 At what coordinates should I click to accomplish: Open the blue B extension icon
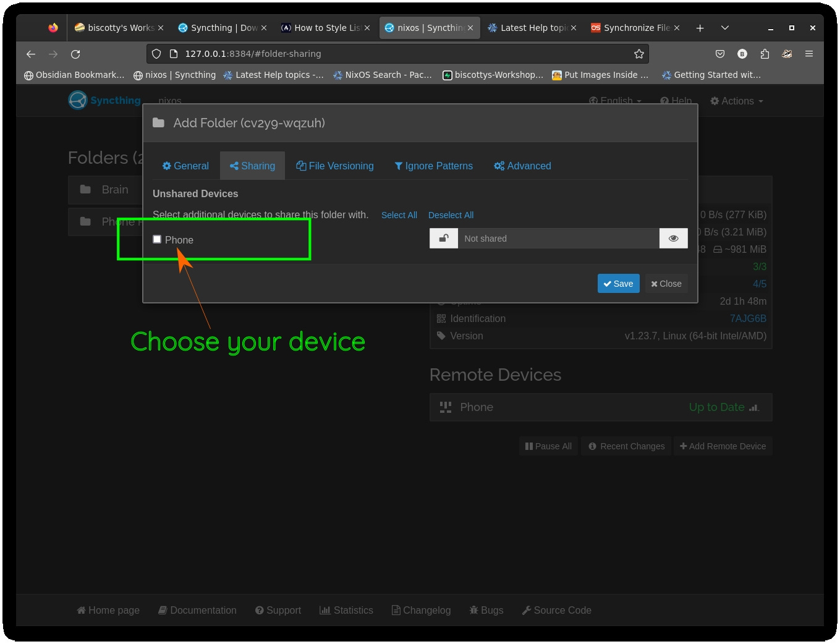[x=742, y=54]
